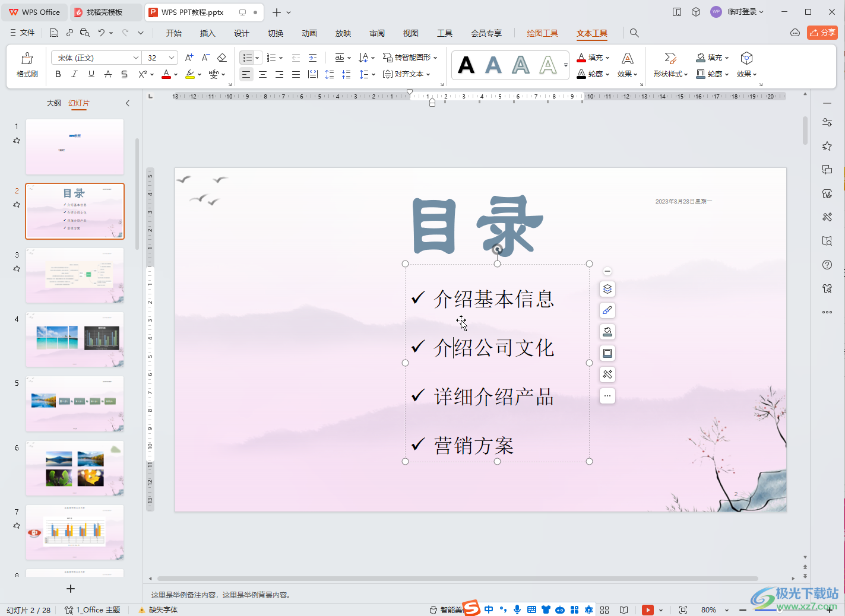Click increase indent icon

click(x=312, y=58)
